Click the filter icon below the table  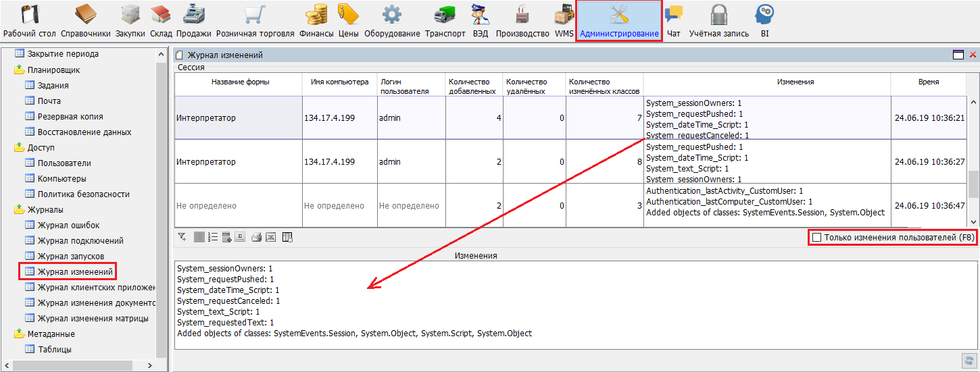coord(182,237)
